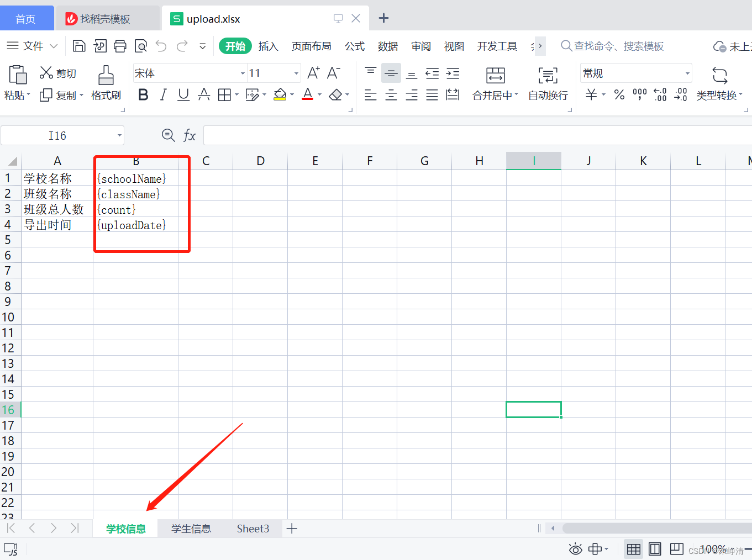
Task: Toggle Underline formatting
Action: 183,95
